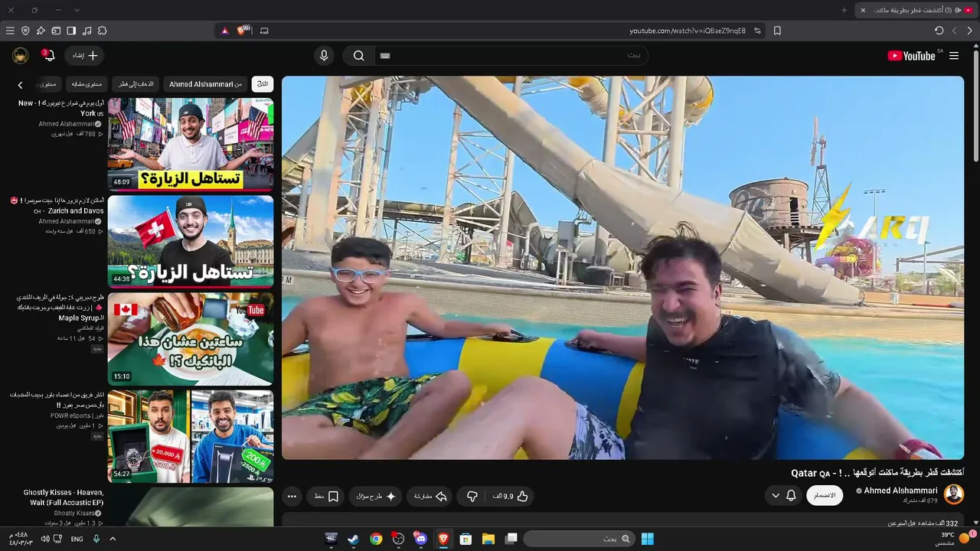980x551 pixels.
Task: Open YouTube guide menu (hamburger)
Action: click(x=954, y=56)
